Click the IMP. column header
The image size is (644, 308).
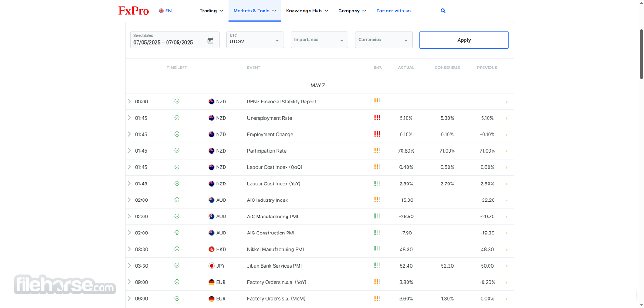[378, 68]
